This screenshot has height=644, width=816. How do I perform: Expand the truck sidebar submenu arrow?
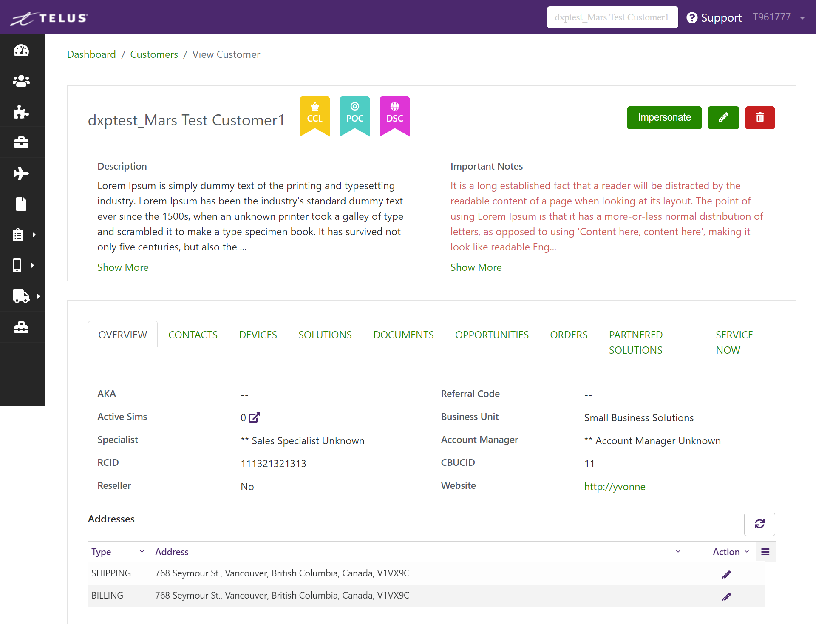click(38, 296)
